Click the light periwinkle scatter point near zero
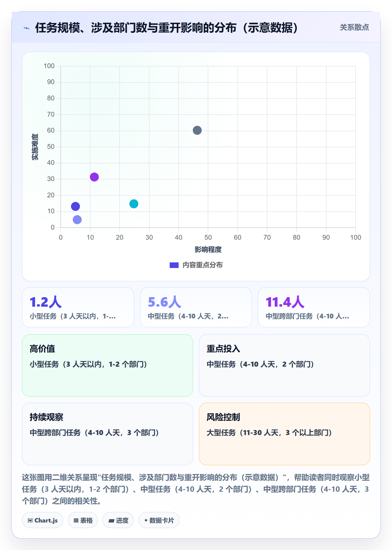Image resolution: width=392 pixels, height=550 pixels. tap(77, 220)
